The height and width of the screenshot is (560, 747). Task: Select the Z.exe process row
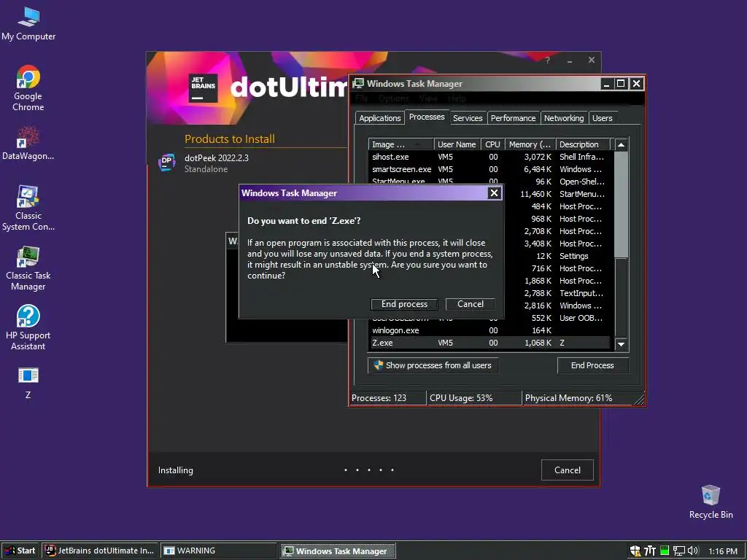[489, 343]
